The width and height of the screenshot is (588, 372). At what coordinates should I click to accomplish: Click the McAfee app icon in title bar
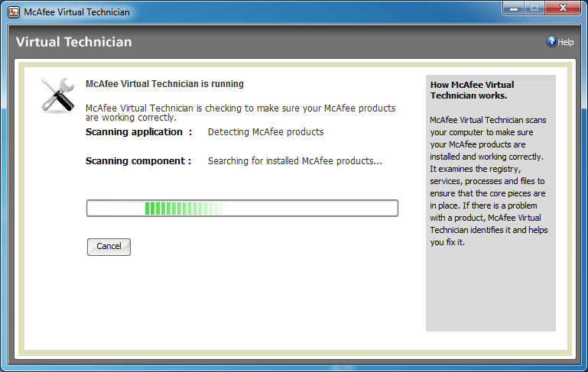click(x=14, y=12)
